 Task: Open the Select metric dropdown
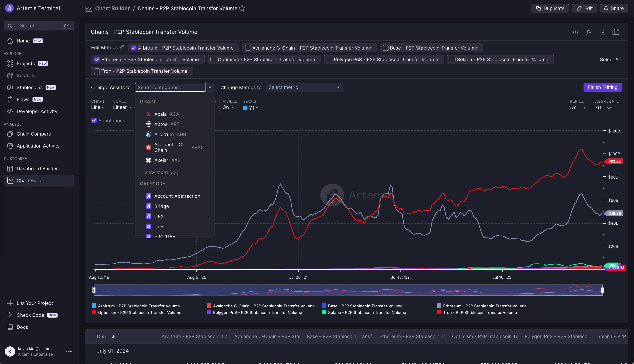click(x=304, y=87)
